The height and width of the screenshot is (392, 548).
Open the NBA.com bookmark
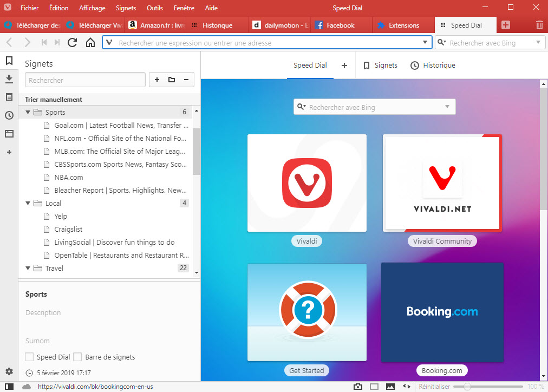[68, 177]
